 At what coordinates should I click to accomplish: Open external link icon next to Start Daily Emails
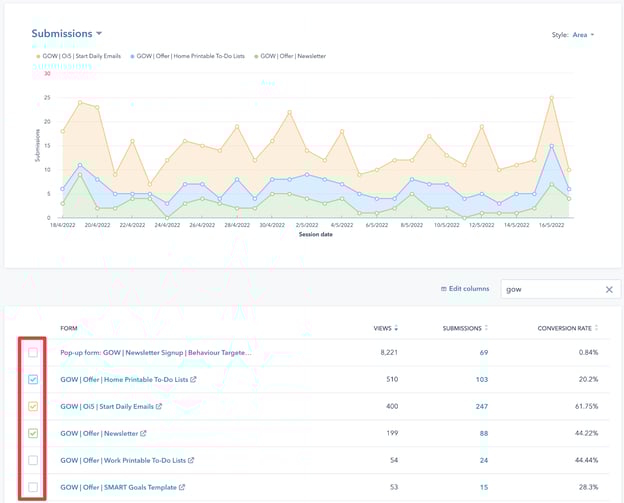point(158,407)
